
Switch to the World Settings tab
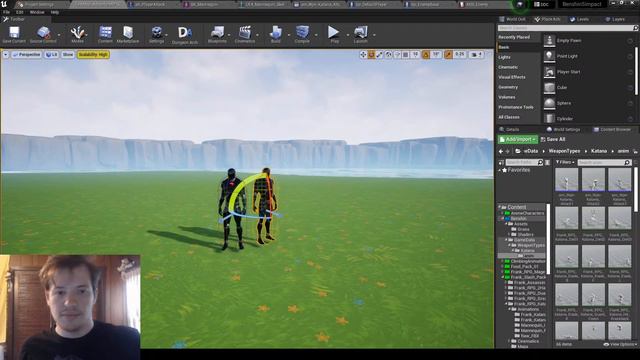564,129
